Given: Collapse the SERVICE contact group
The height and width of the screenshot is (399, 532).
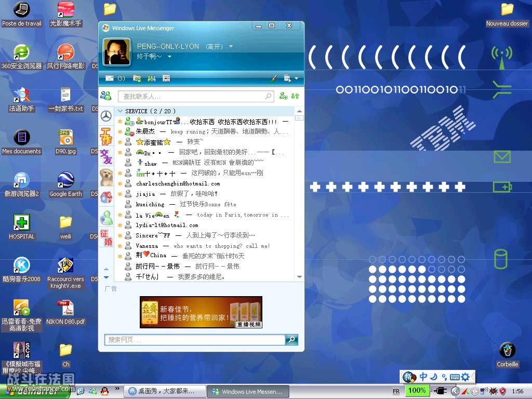Looking at the screenshot, I should tap(120, 111).
